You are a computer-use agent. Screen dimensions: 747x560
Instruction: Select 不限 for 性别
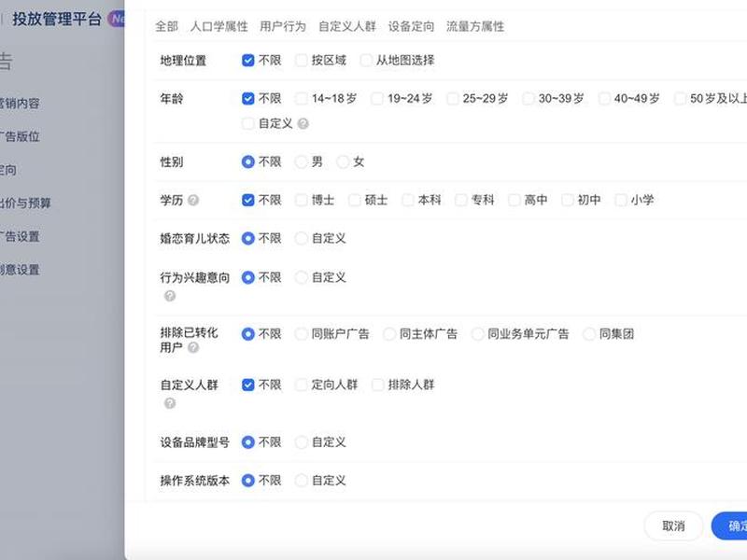(247, 161)
